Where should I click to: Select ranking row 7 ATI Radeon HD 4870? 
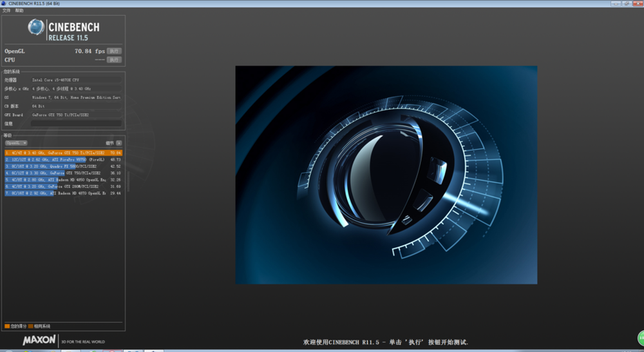(x=63, y=193)
